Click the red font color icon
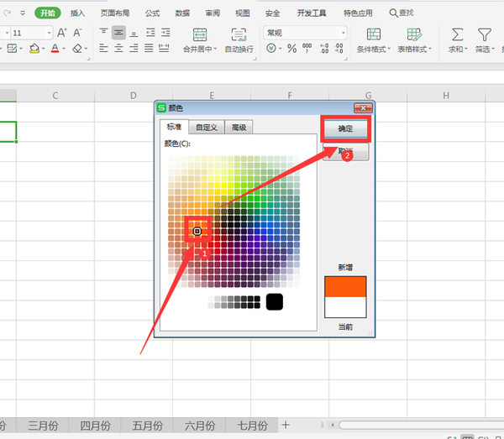Screen dimensions: 504x439 pos(55,50)
